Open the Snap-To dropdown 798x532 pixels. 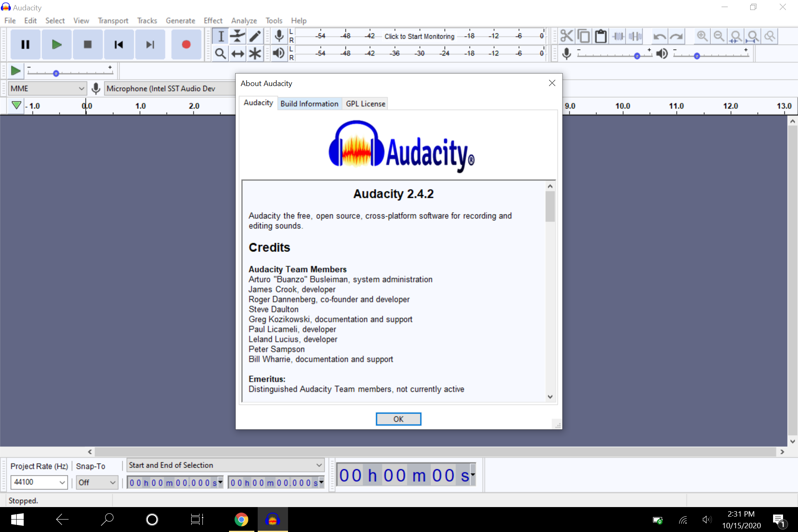tap(96, 482)
